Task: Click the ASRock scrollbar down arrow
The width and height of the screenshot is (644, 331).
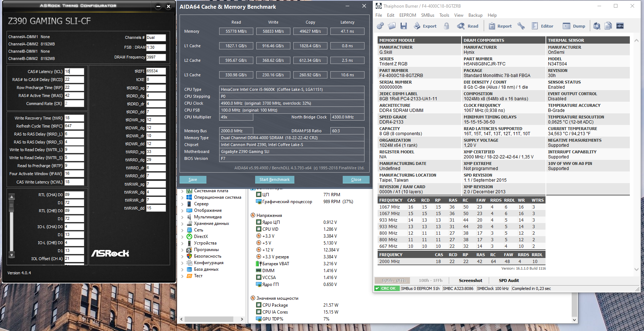Action: (12, 255)
